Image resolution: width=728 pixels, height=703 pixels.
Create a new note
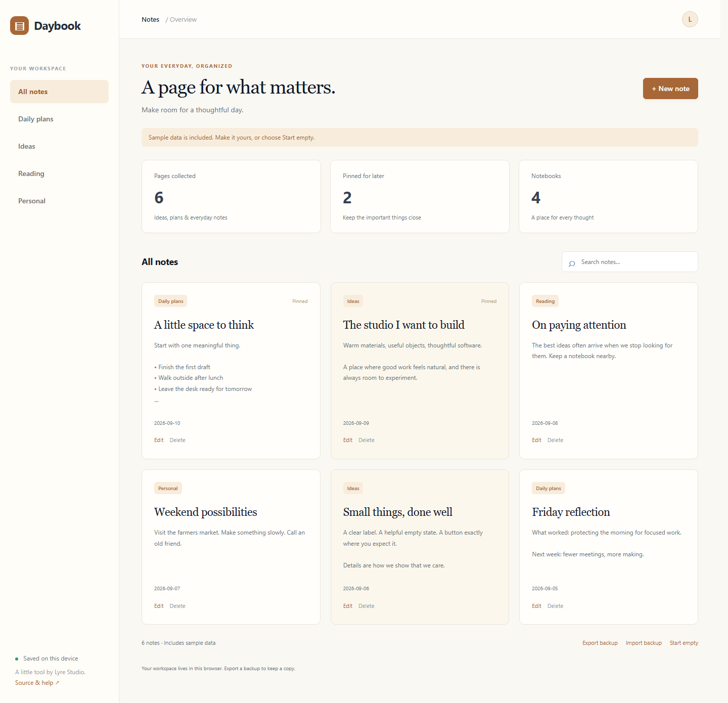coord(670,89)
